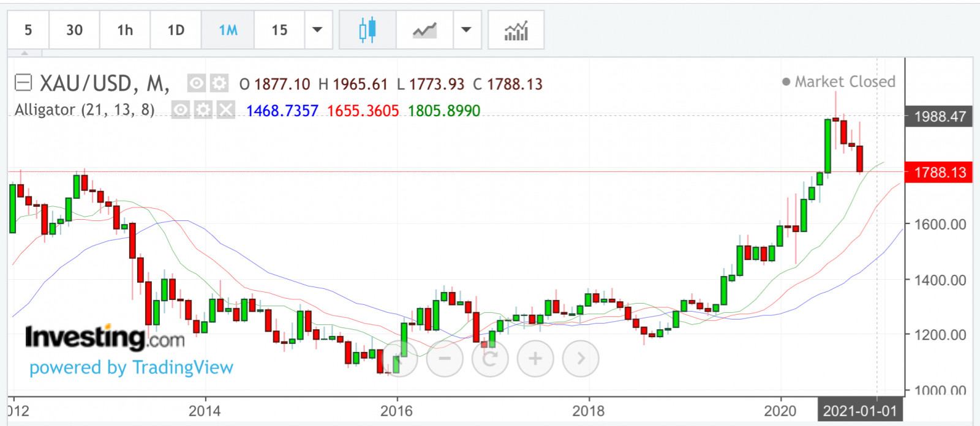Zoom out the chart with minus button

[445, 359]
